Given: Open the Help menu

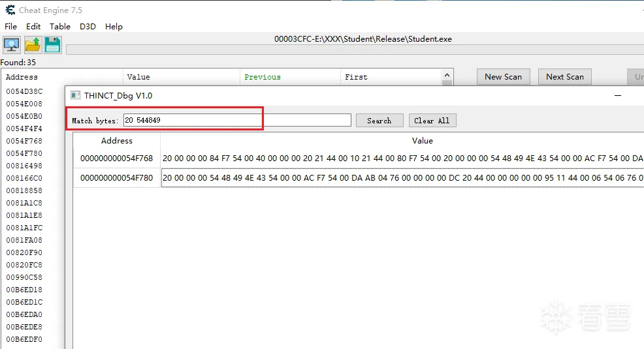Looking at the screenshot, I should 114,27.
